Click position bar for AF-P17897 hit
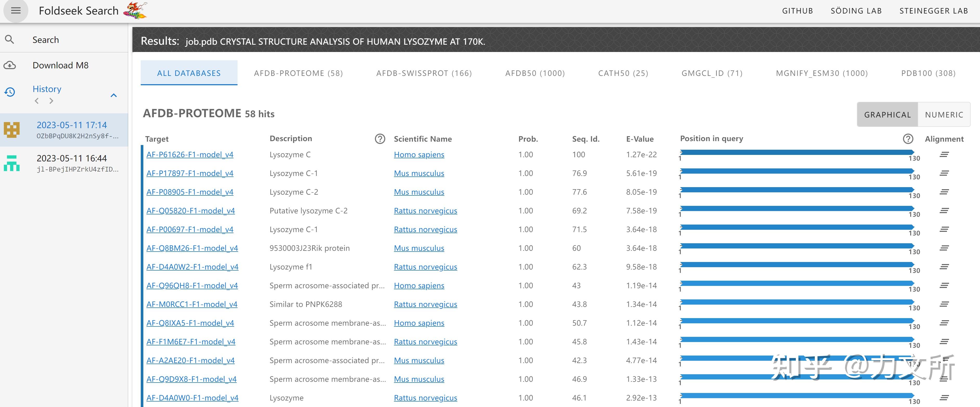The image size is (980, 407). [x=797, y=171]
